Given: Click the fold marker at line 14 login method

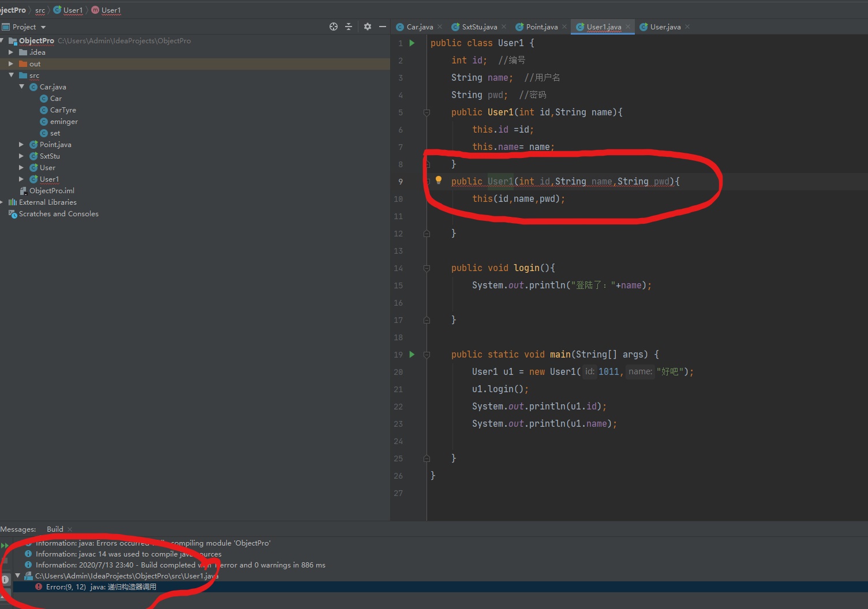Looking at the screenshot, I should pos(426,268).
